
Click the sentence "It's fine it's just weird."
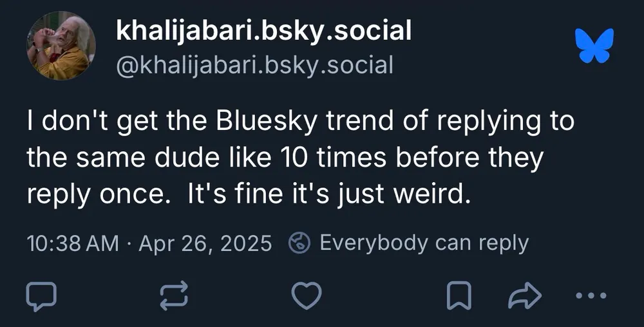pos(325,194)
